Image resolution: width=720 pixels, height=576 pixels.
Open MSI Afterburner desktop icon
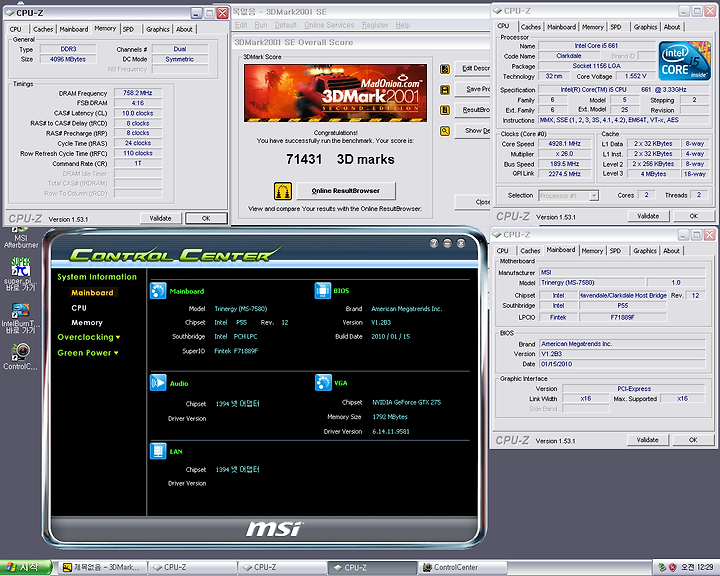coord(20,237)
